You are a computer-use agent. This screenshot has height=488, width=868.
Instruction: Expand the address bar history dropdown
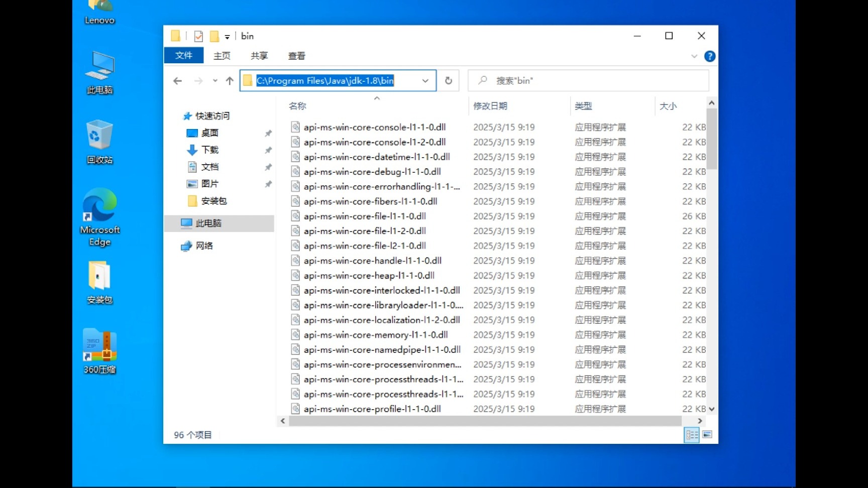(x=425, y=81)
